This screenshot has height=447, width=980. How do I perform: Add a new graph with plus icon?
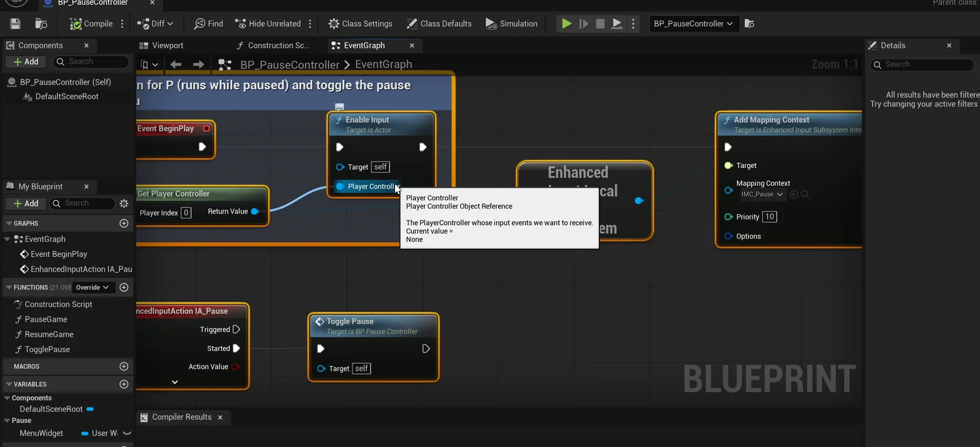tap(124, 223)
